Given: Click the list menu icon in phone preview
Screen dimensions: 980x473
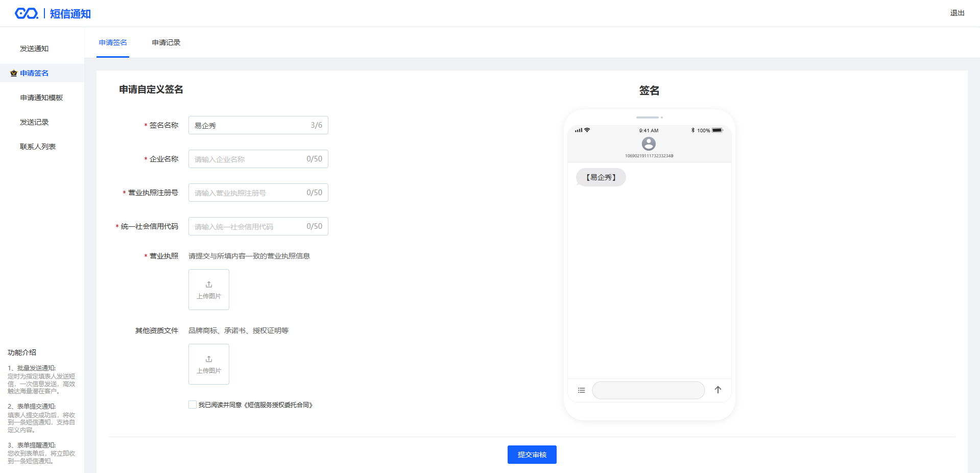Looking at the screenshot, I should [581, 390].
